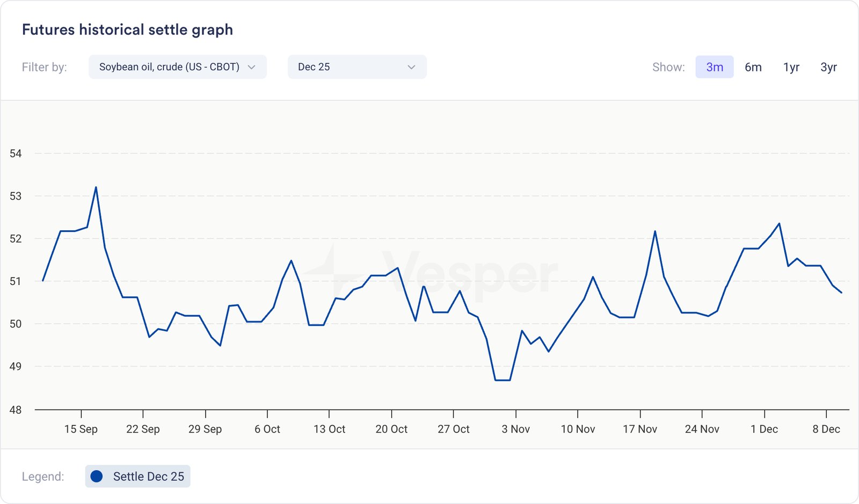Expand the Dec 25 contract dropdown
Screen dimensions: 859x504
pos(356,67)
